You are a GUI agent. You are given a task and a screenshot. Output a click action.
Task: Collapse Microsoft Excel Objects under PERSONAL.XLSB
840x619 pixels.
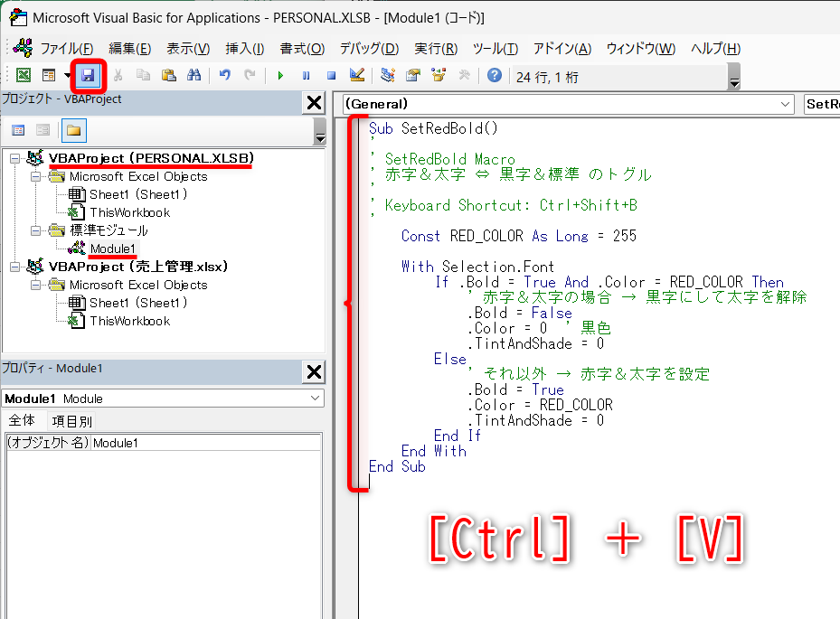click(35, 176)
